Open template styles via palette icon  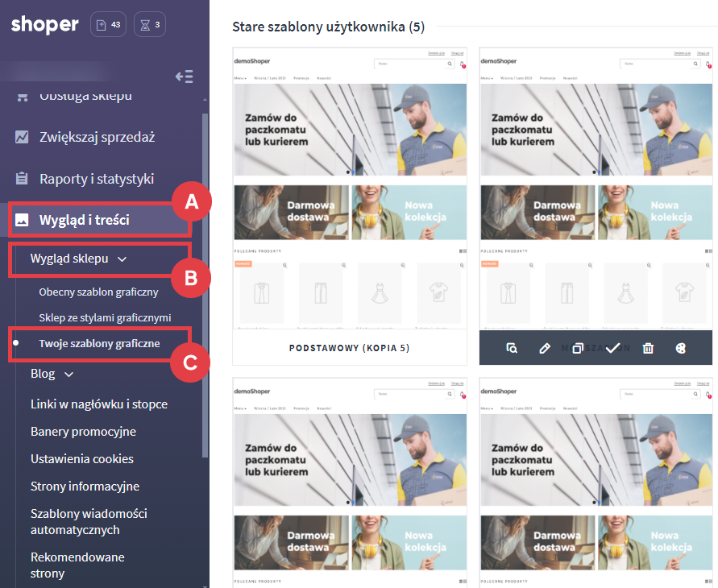[681, 348]
